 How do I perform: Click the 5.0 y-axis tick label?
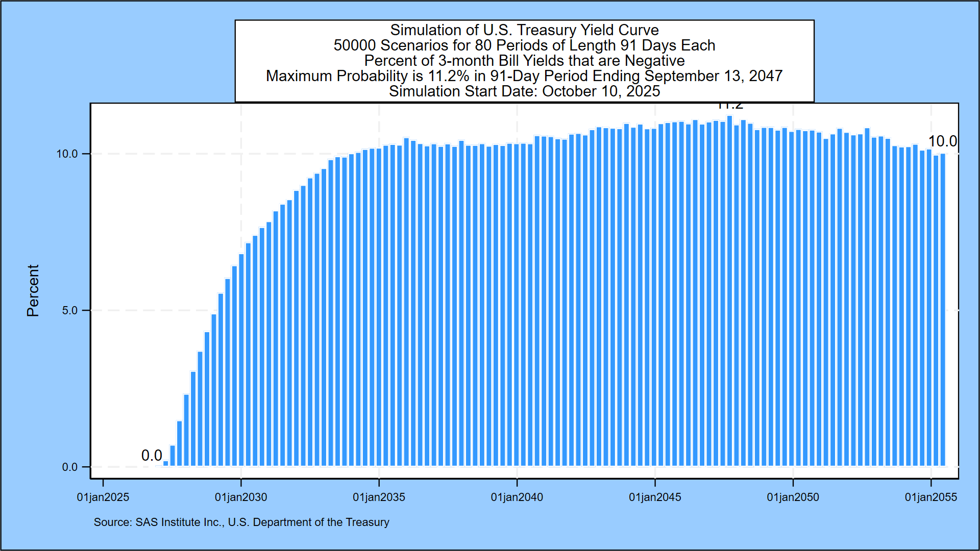click(x=70, y=311)
